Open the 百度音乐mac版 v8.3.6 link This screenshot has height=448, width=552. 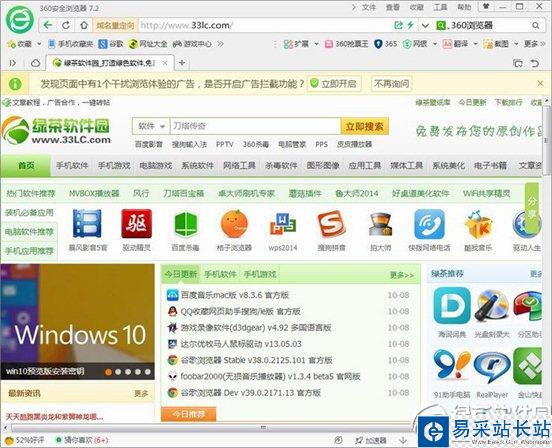tap(234, 295)
